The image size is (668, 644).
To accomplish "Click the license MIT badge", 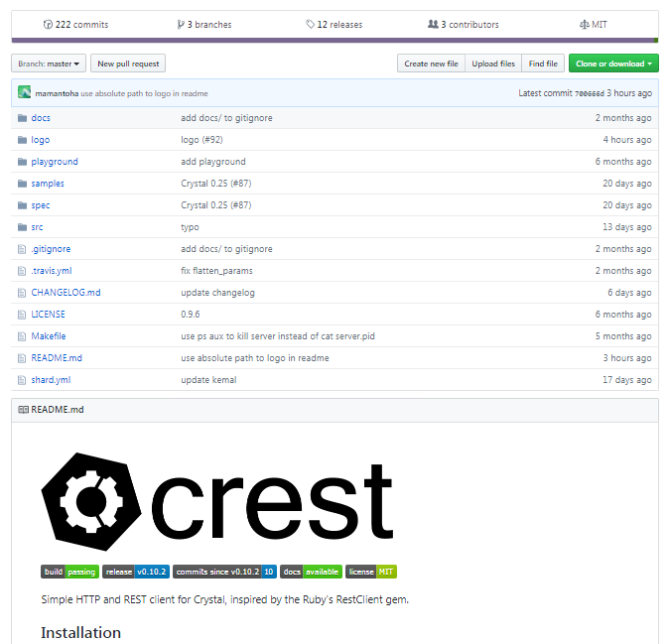I will [371, 572].
